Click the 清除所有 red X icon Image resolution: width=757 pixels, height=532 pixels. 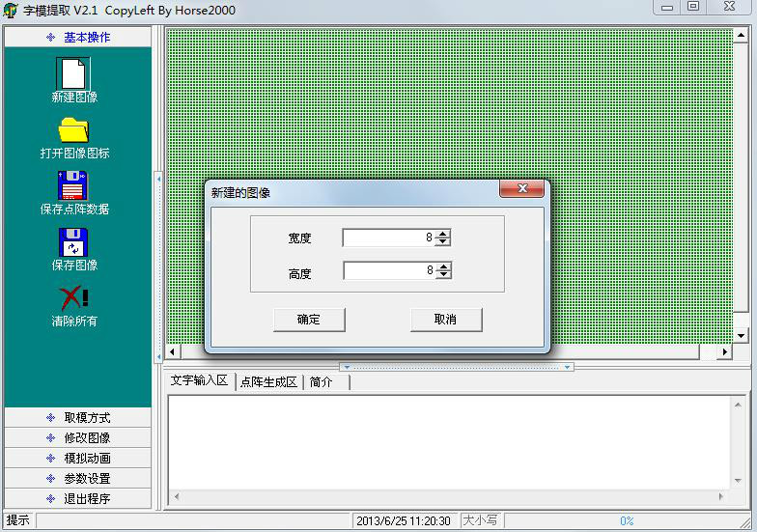coord(73,297)
